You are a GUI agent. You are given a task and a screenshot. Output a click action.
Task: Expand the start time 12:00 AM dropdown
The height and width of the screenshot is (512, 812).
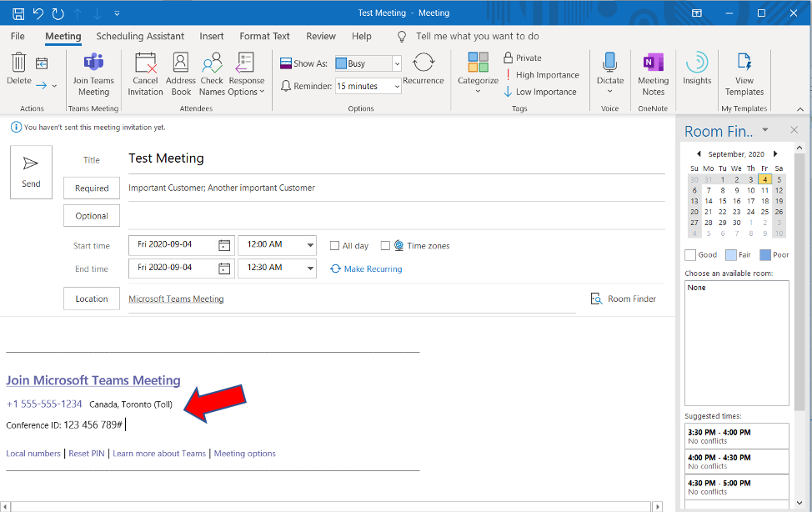click(310, 245)
